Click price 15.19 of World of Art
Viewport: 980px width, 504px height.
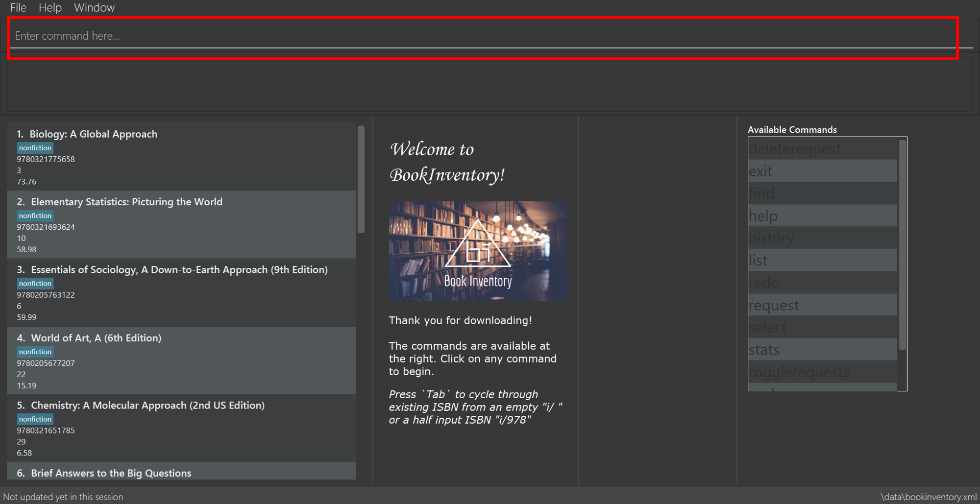click(26, 386)
